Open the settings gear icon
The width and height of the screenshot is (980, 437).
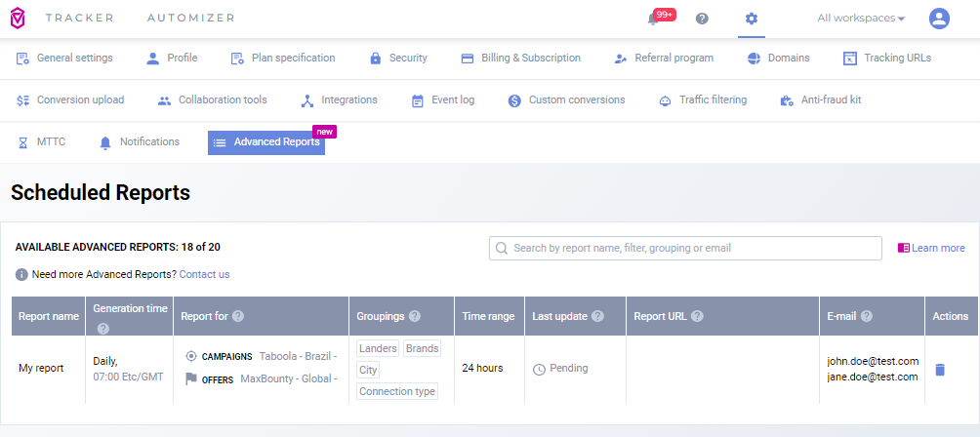point(751,19)
